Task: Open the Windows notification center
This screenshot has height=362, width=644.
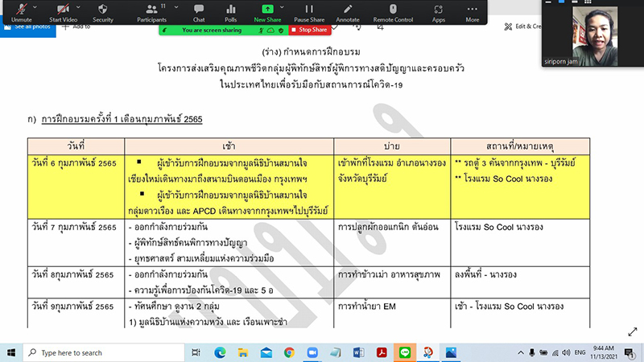Action: tap(630, 352)
